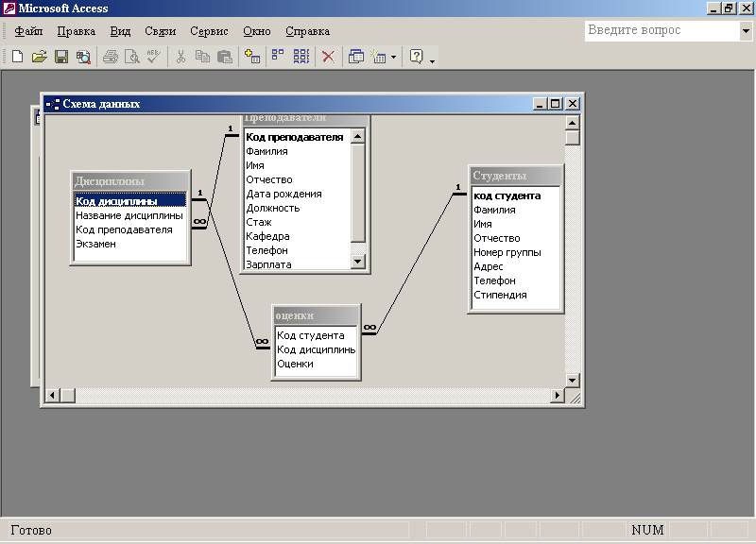Open the Сервис menu
The width and height of the screenshot is (756, 544).
pyautogui.click(x=209, y=31)
